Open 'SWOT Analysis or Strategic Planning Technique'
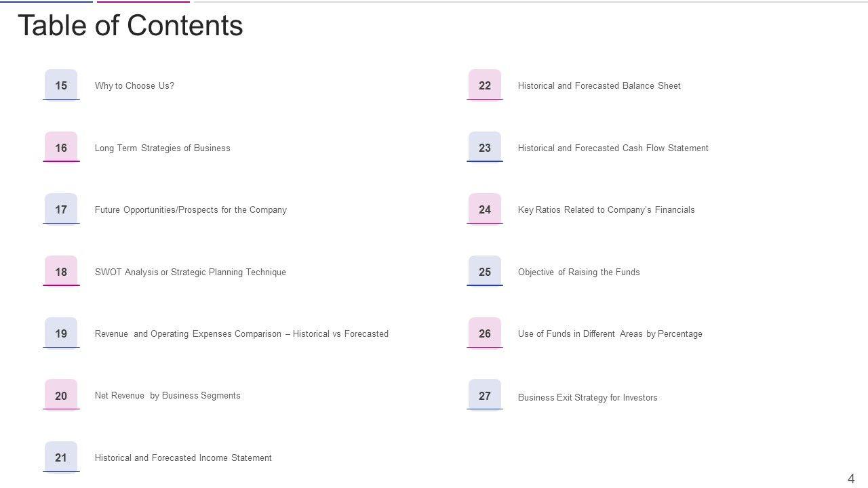The height and width of the screenshot is (488, 868). point(190,272)
